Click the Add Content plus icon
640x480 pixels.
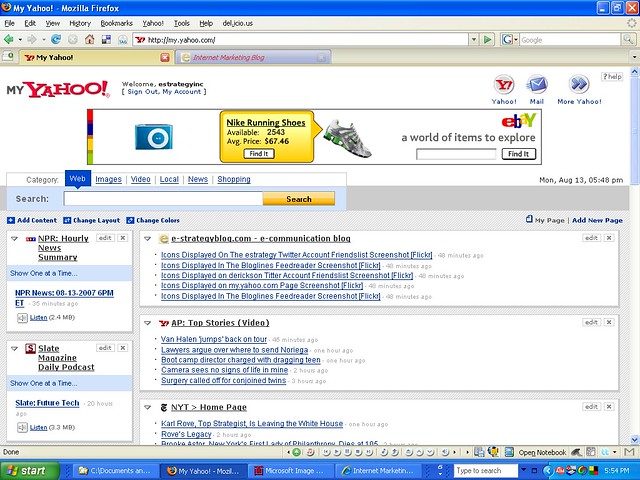click(x=11, y=220)
